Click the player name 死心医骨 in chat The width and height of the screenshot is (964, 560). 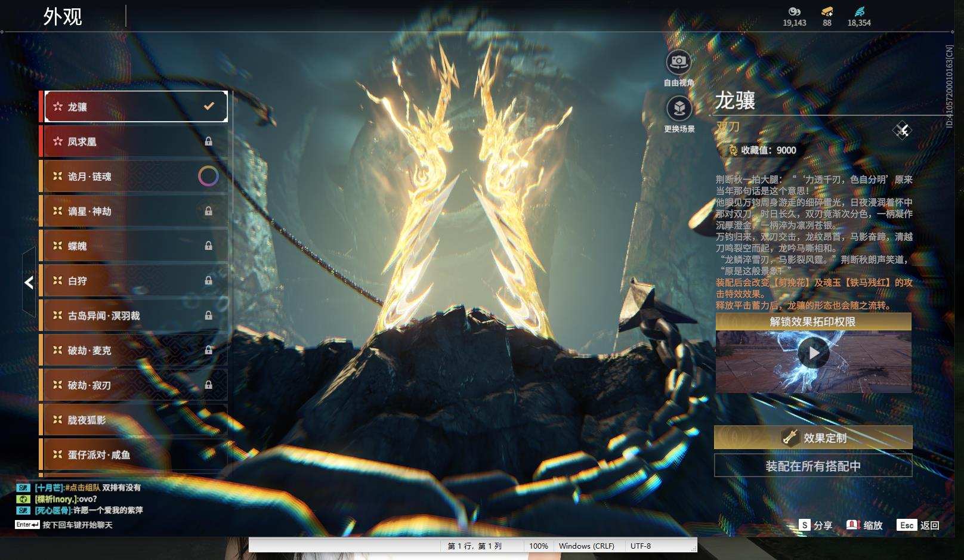coord(52,511)
